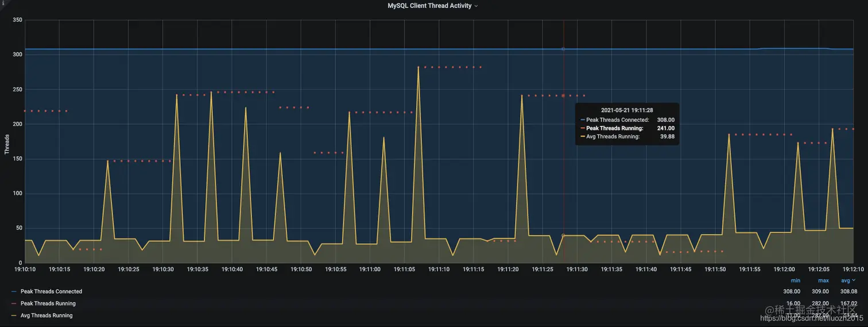This screenshot has height=327, width=868.
Task: Click the 19:11:30 time axis label
Action: pos(577,269)
